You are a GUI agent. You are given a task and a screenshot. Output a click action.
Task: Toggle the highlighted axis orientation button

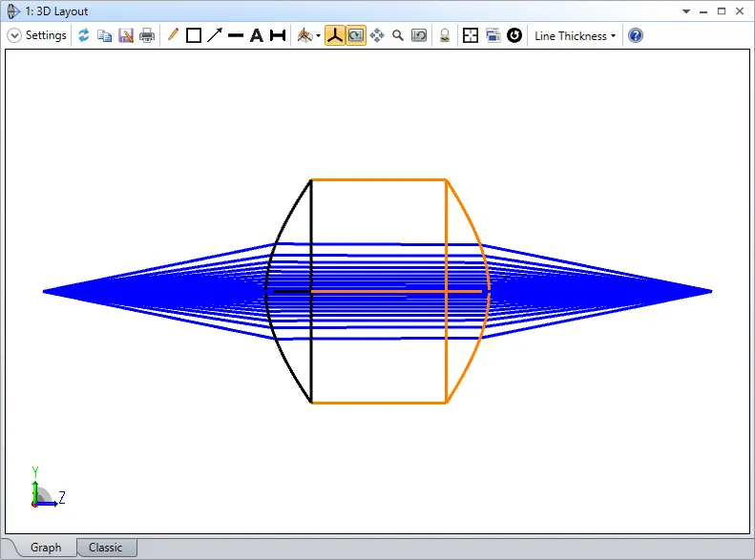click(335, 35)
